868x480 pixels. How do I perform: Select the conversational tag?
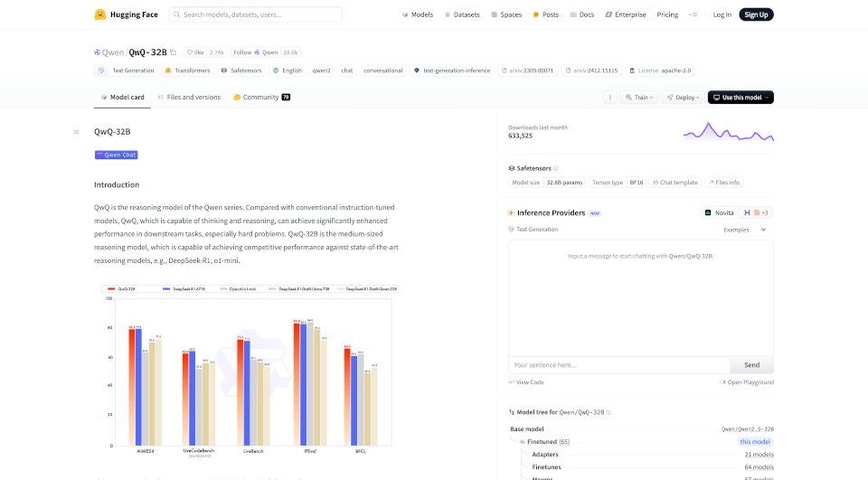pos(383,71)
